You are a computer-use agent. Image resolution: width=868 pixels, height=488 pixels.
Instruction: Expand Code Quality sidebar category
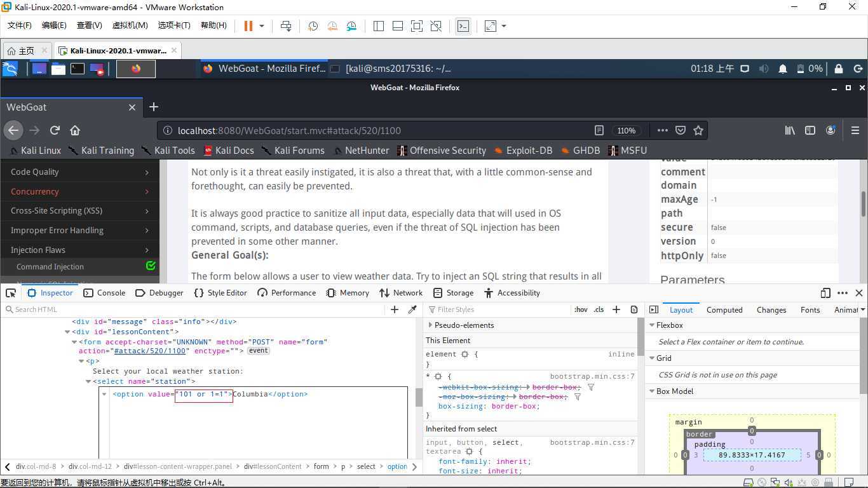[79, 172]
